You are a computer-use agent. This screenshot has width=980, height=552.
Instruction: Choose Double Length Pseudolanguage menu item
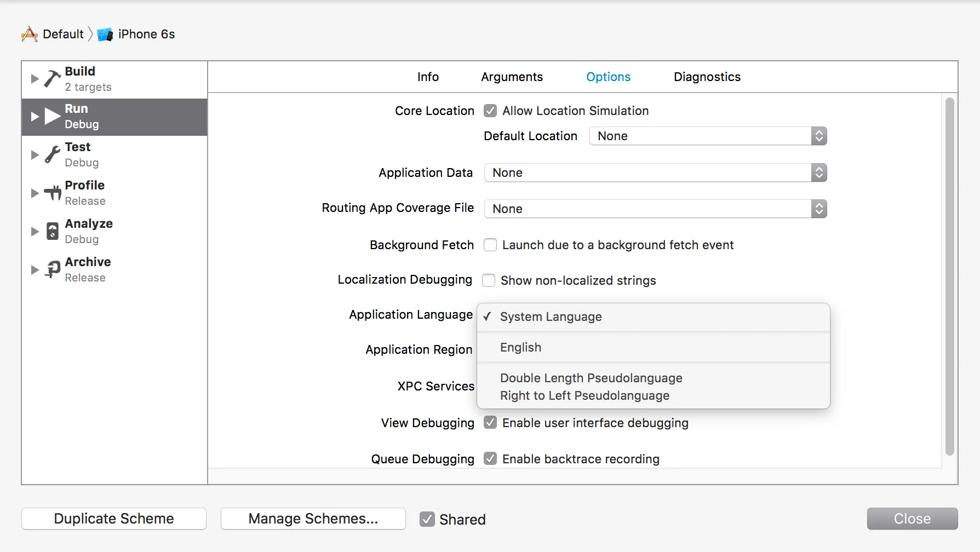point(591,378)
